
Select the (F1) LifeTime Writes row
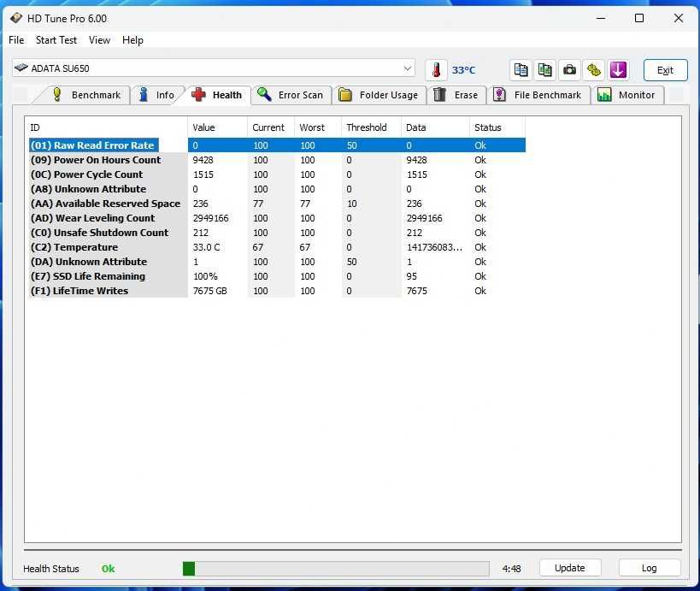(277, 290)
